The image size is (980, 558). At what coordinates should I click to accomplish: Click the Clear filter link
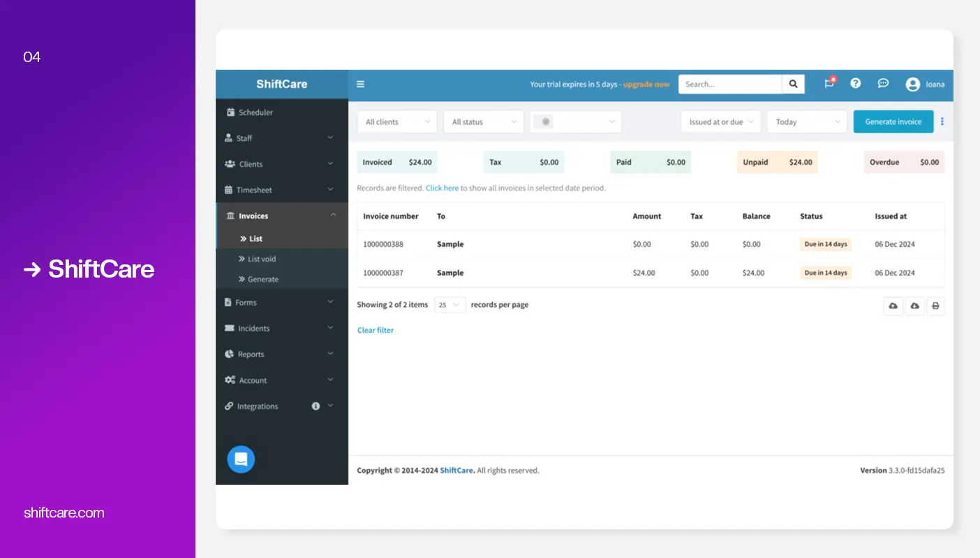coord(376,331)
